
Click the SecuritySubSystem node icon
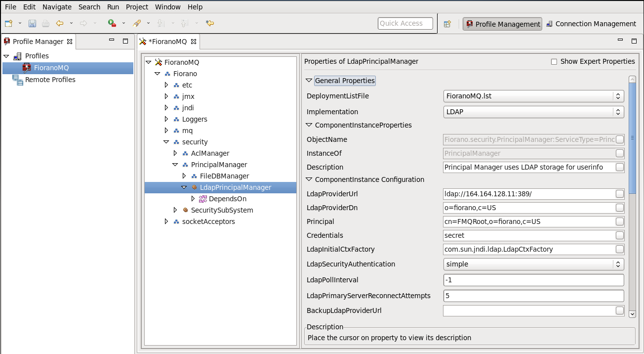(x=185, y=210)
